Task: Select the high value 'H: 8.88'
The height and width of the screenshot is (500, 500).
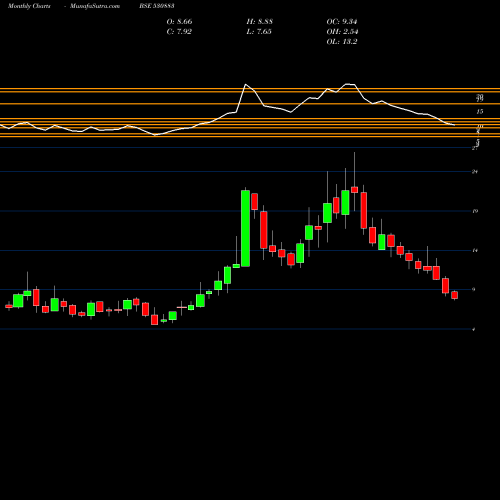Action: point(260,21)
